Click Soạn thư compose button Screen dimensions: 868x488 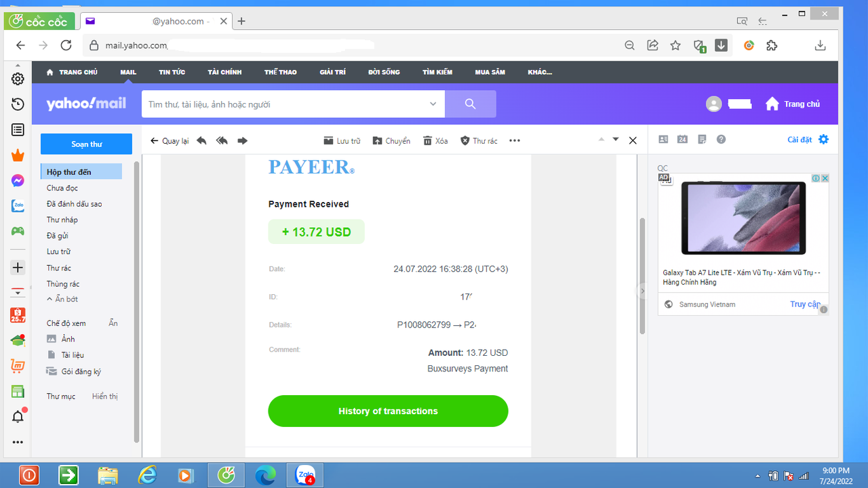pyautogui.click(x=86, y=144)
